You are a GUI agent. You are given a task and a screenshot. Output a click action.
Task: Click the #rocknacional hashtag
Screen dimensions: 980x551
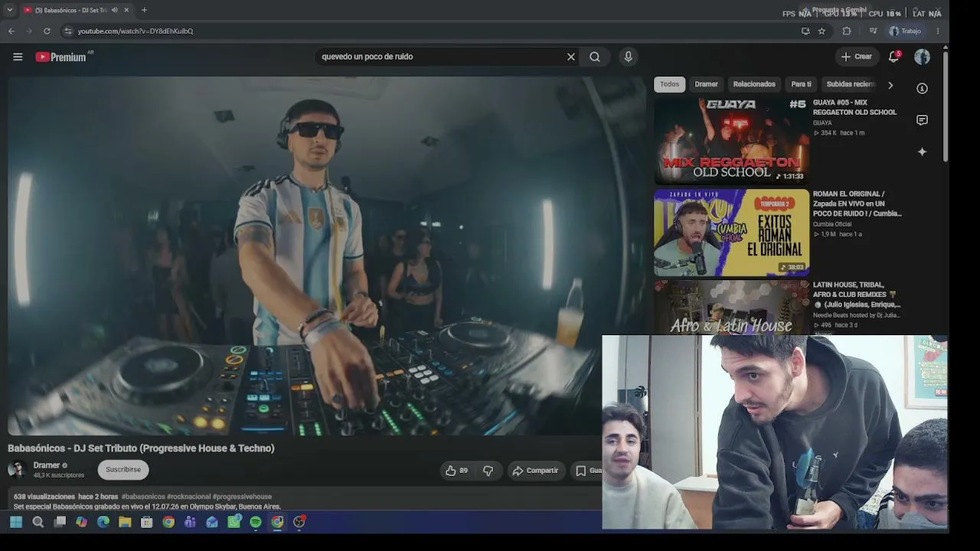tap(188, 497)
